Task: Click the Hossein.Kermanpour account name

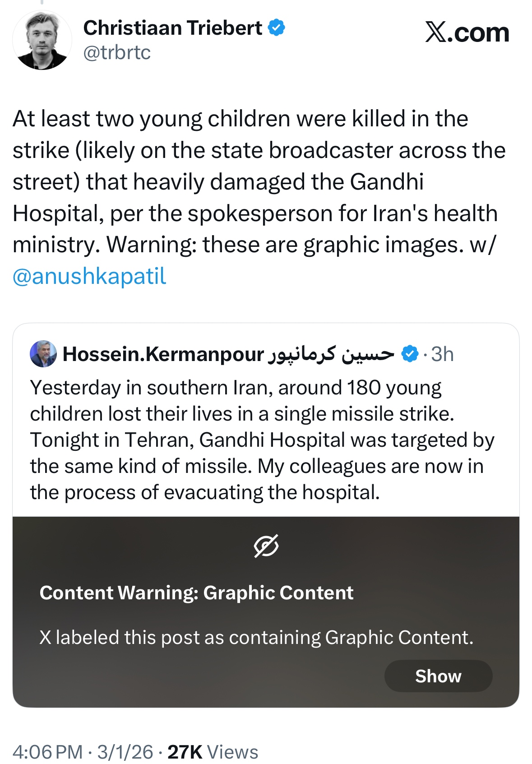Action: pos(163,354)
